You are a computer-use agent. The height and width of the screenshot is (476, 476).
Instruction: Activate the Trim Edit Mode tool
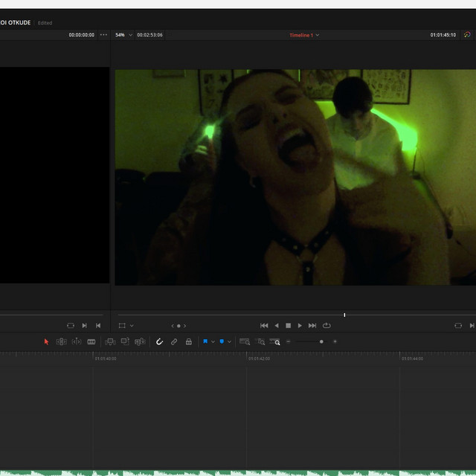pos(61,342)
